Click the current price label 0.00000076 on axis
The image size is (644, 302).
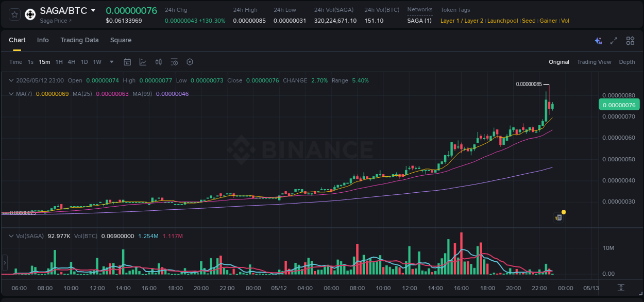[619, 105]
